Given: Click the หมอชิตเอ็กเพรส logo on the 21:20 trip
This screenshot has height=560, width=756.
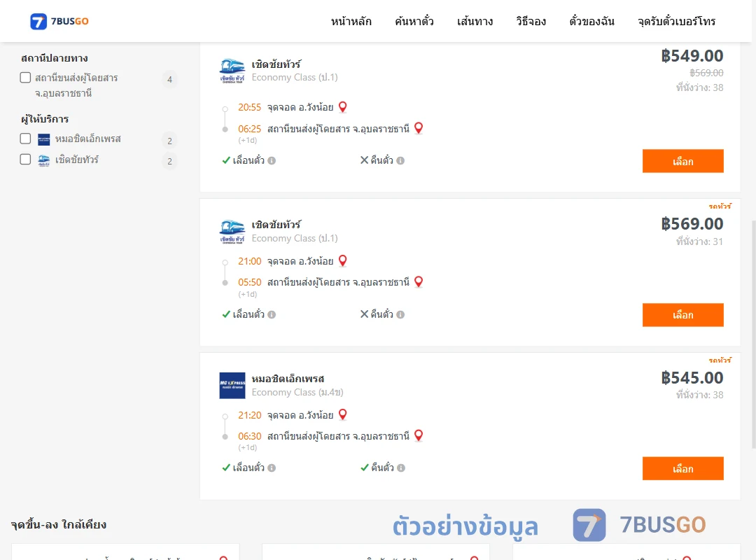Looking at the screenshot, I should 232,386.
